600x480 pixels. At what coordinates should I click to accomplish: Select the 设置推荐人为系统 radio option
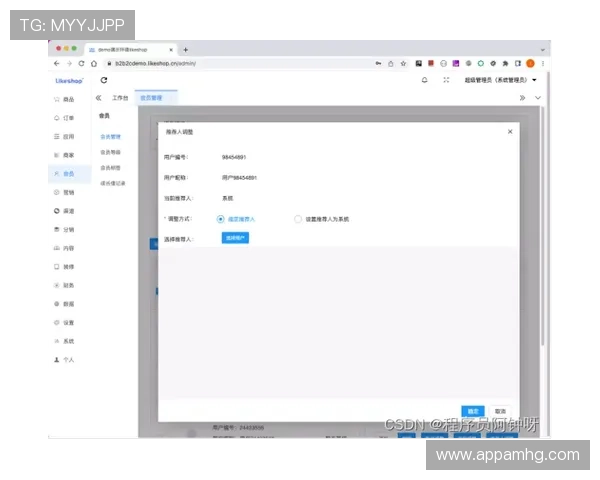[x=298, y=218]
